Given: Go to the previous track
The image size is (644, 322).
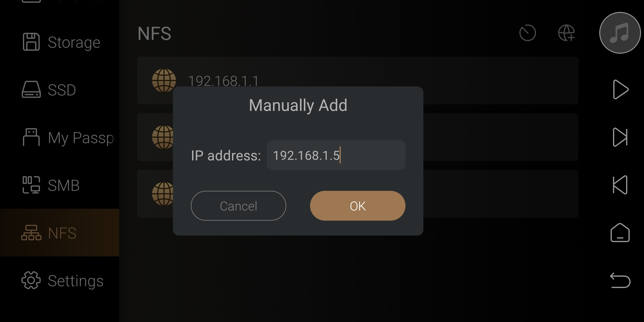Looking at the screenshot, I should point(620,185).
